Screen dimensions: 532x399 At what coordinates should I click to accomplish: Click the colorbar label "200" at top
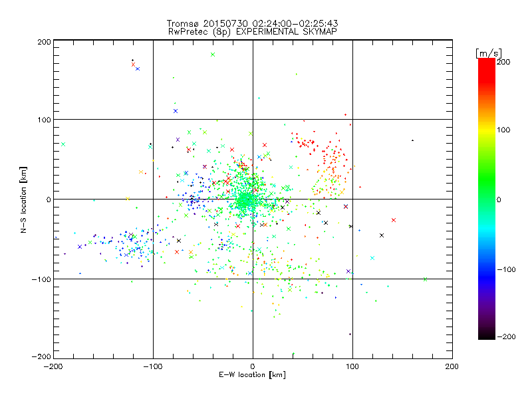[x=503, y=62]
